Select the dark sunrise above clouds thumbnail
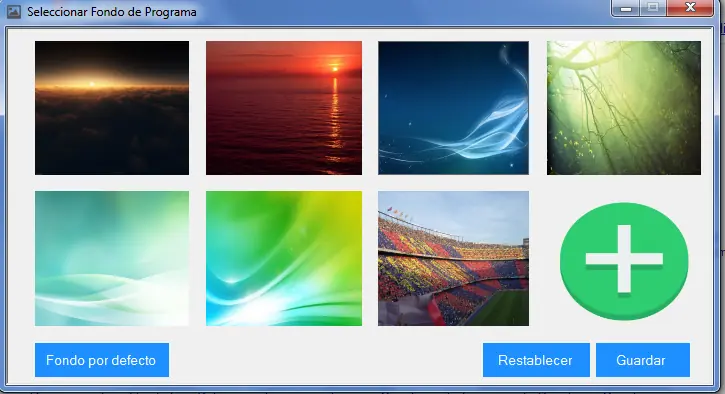This screenshot has height=394, width=725. pyautogui.click(x=112, y=108)
